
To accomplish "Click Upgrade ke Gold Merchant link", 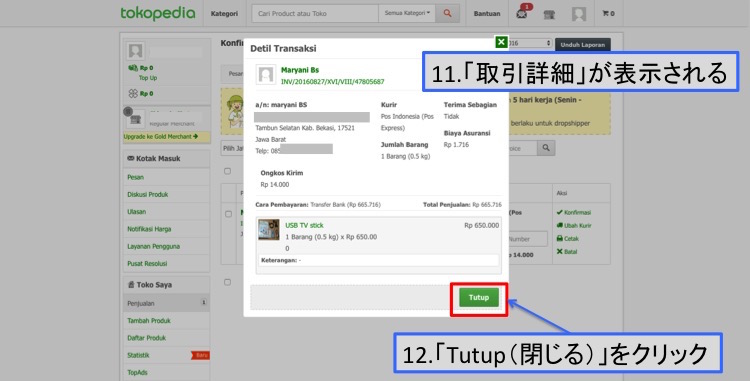I will point(161,137).
